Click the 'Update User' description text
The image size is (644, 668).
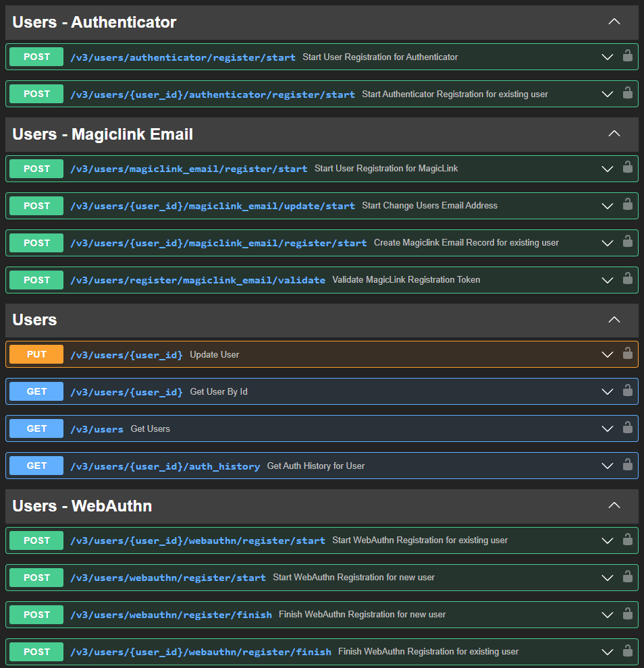pos(215,354)
